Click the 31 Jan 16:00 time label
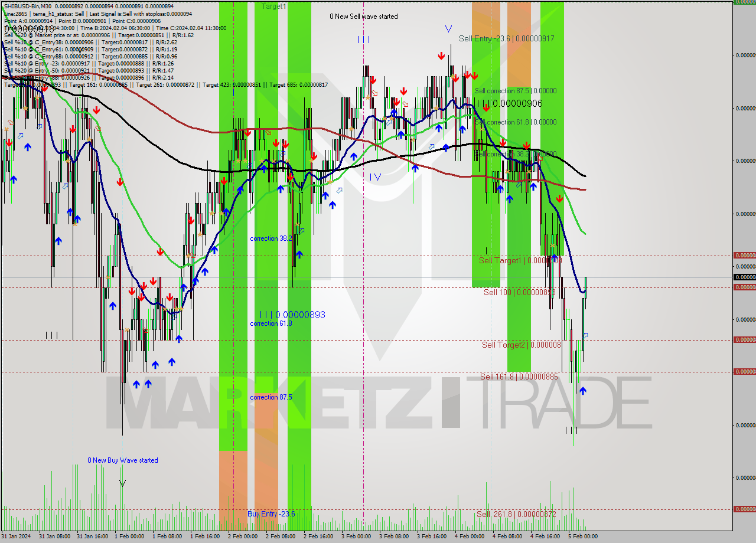 click(92, 537)
